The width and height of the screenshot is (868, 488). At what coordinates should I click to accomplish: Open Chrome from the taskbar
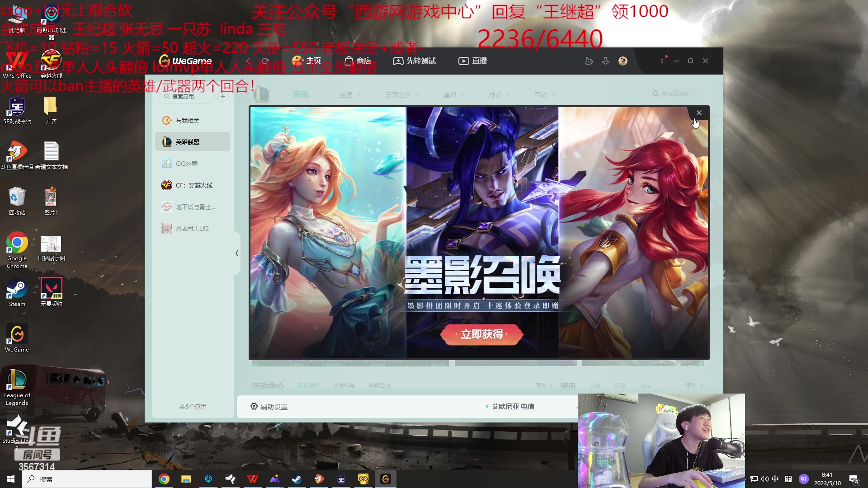164,479
